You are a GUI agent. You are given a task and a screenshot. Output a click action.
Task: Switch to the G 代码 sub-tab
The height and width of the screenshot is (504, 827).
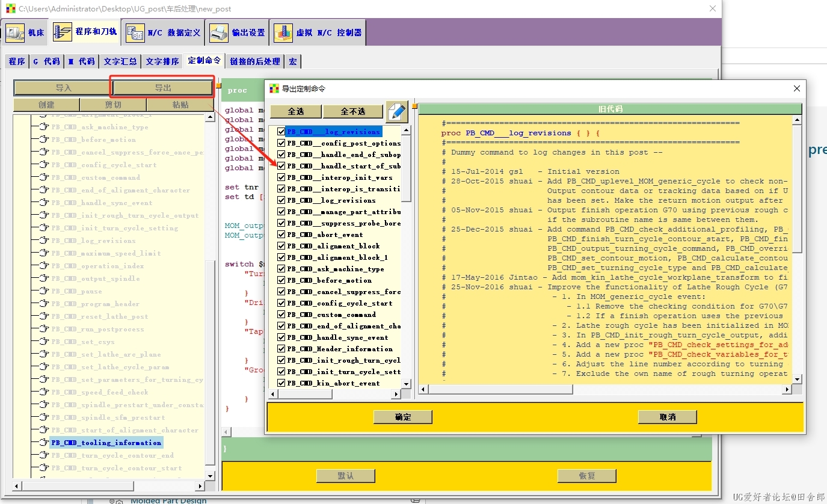tap(46, 61)
